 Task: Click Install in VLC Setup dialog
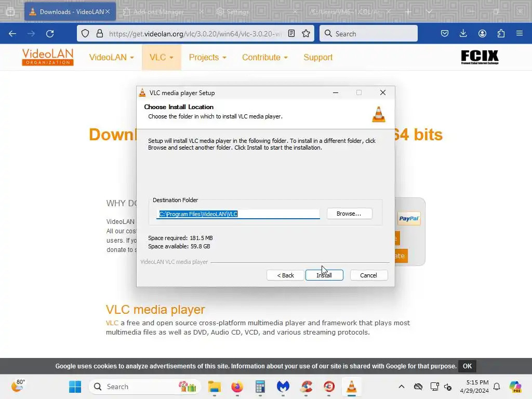click(324, 275)
